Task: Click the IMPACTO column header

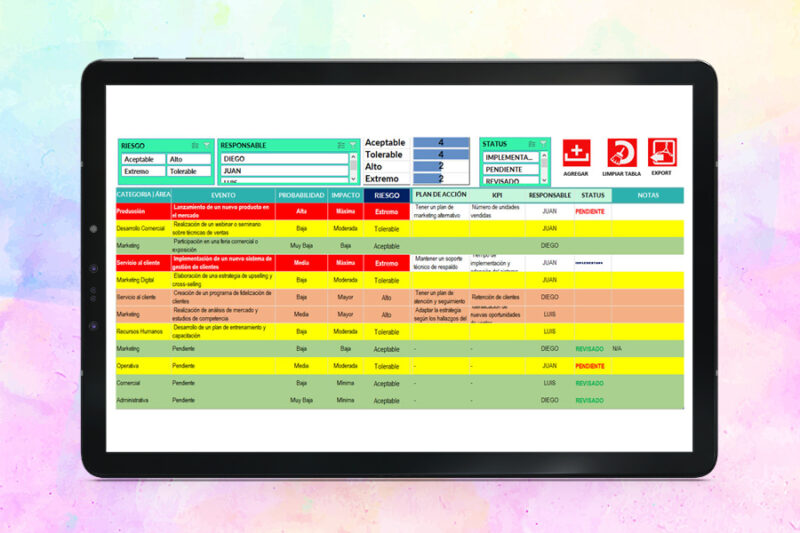Action: click(x=345, y=195)
